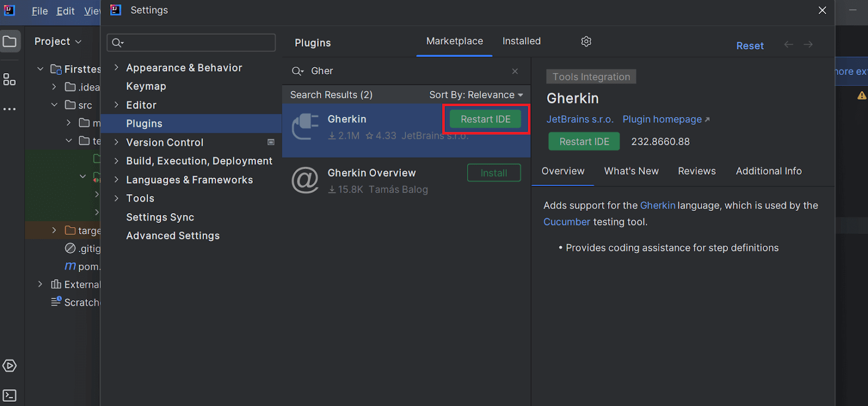Switch to the Installed plugins tab

tap(521, 41)
